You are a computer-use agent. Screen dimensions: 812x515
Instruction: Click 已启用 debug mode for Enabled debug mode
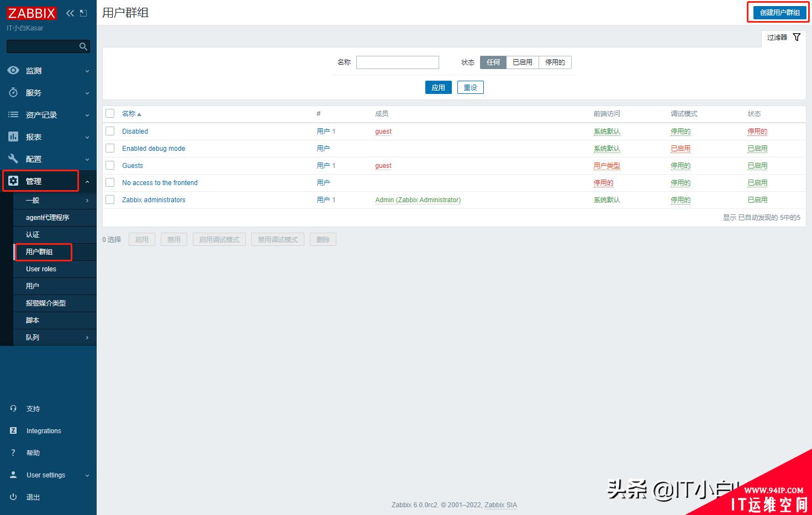click(681, 149)
